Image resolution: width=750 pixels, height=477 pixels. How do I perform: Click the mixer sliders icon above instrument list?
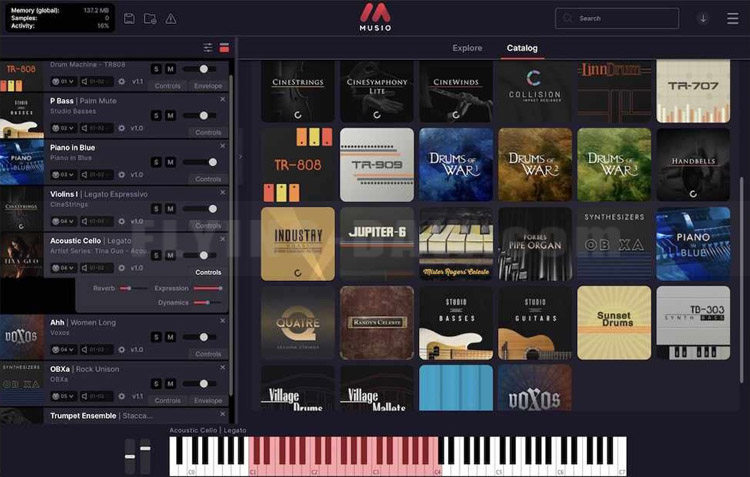tap(208, 48)
